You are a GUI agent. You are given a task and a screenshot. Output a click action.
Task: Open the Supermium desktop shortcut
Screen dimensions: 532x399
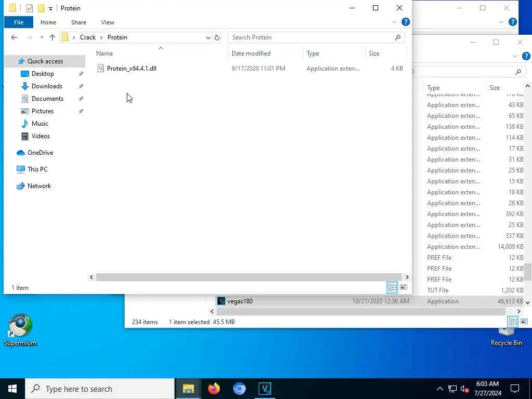pyautogui.click(x=20, y=330)
